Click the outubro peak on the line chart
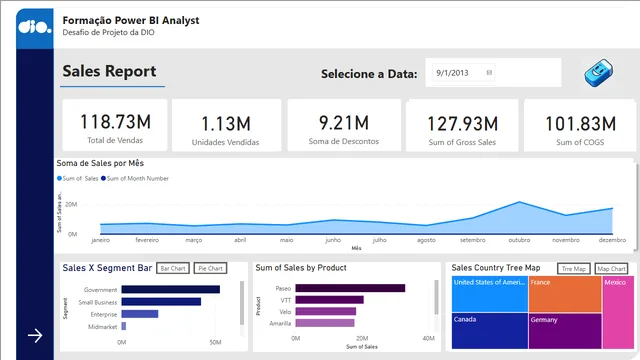The width and height of the screenshot is (640, 360). click(x=519, y=202)
